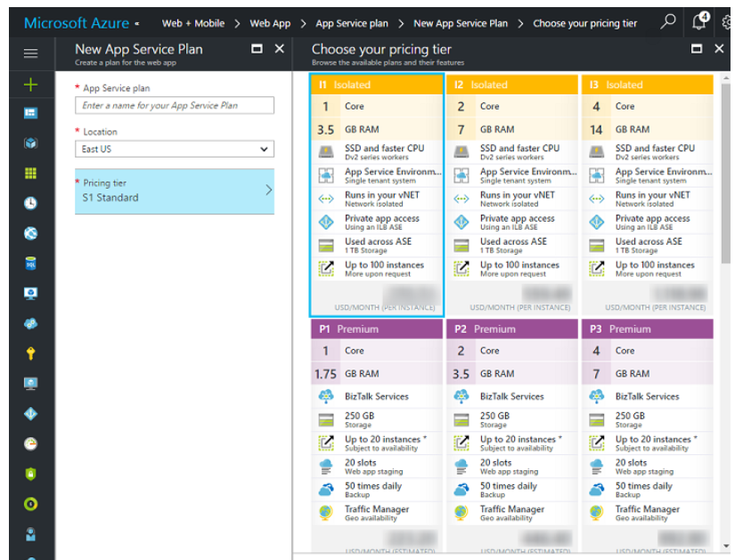Screen dimensions: 743x560
Task: Click I1 card App Service Environment icon
Action: coord(326,175)
